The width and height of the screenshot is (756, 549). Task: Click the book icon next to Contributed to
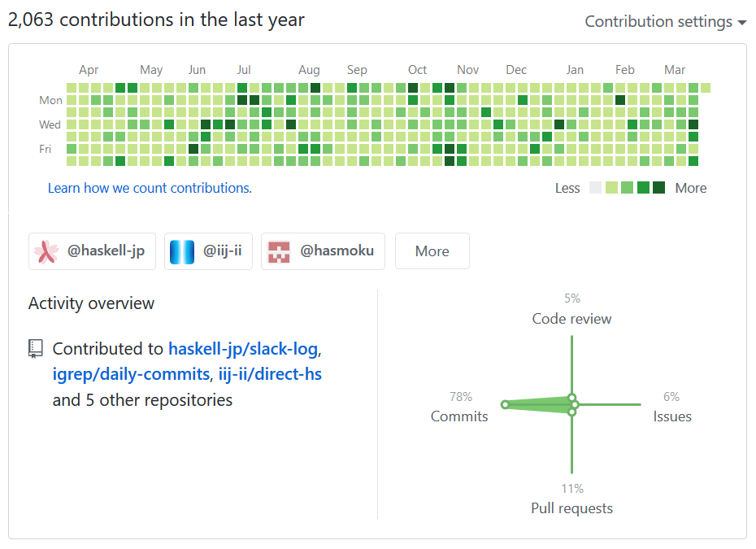click(35, 348)
